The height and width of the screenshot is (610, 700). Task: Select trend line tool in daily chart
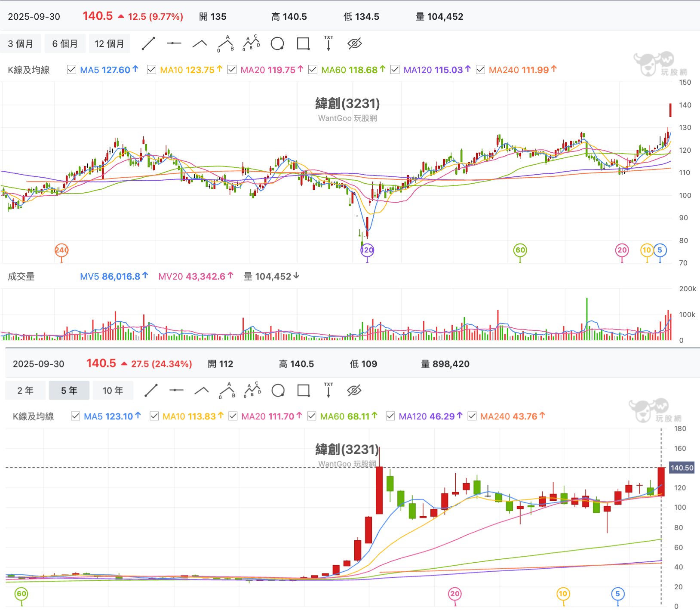(148, 43)
